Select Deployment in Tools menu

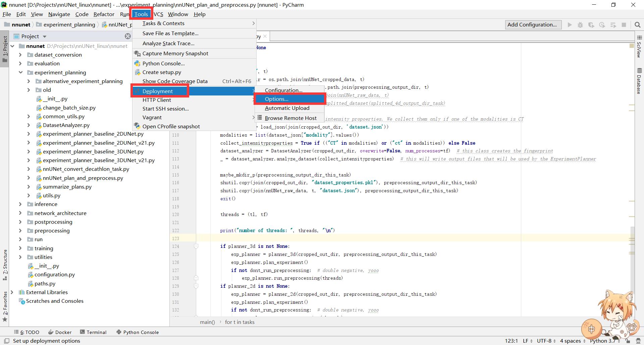(194, 91)
